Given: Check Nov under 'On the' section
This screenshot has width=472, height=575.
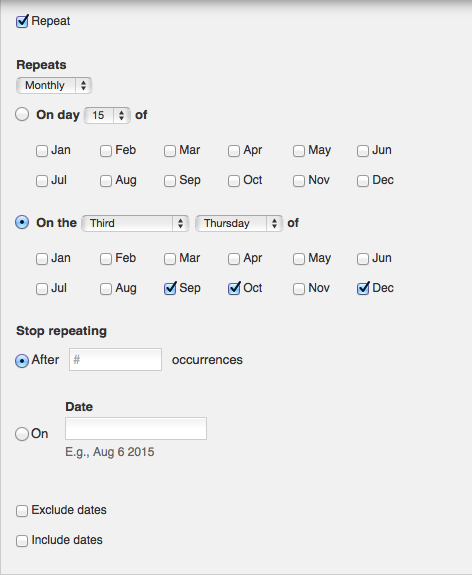Looking at the screenshot, I should click(x=299, y=289).
